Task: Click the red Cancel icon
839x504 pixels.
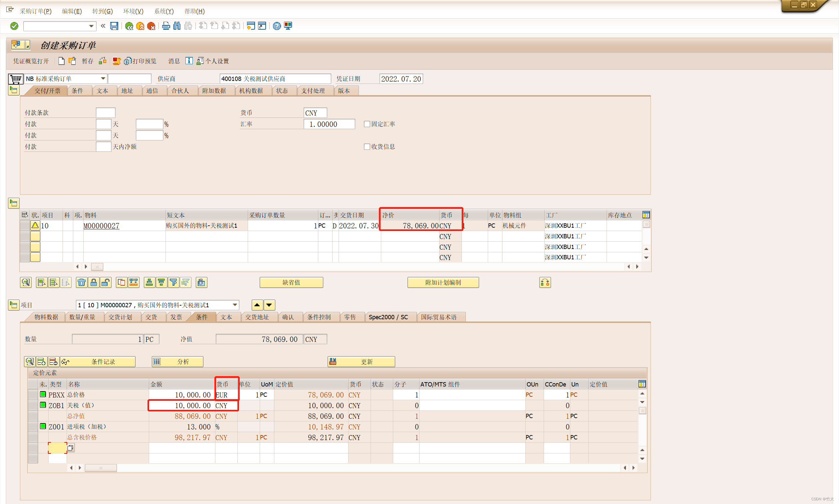Action: point(151,26)
